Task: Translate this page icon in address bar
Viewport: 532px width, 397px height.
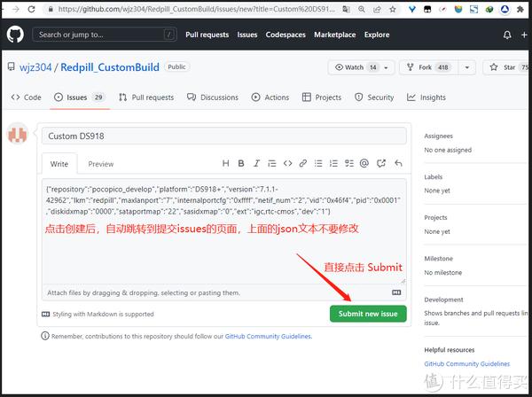Action: tap(346, 9)
